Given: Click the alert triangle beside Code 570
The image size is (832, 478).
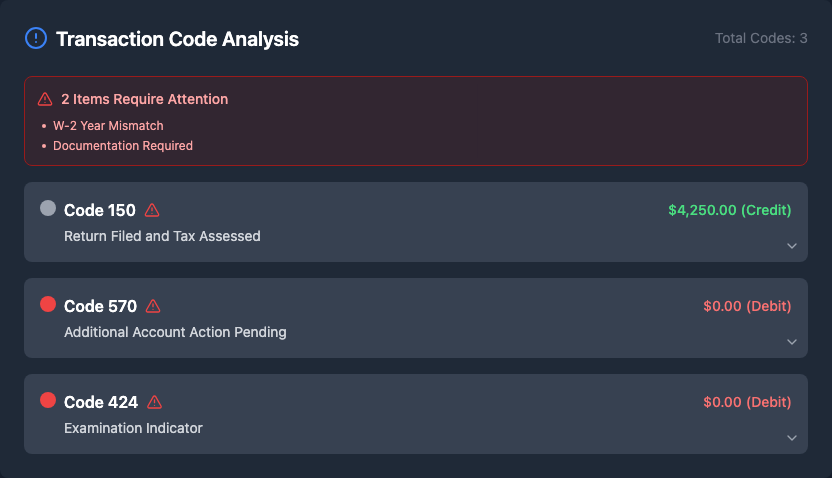Looking at the screenshot, I should pyautogui.click(x=153, y=306).
